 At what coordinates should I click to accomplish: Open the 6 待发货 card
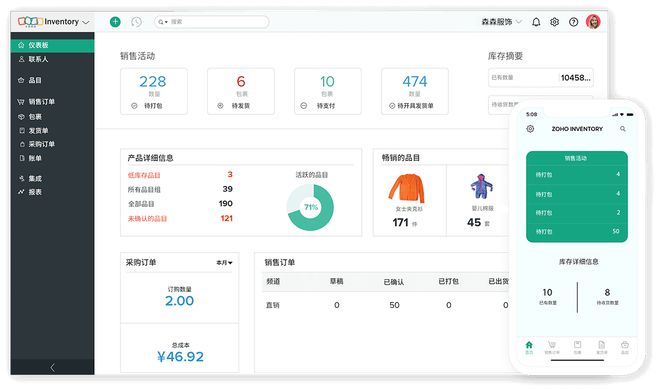point(241,91)
